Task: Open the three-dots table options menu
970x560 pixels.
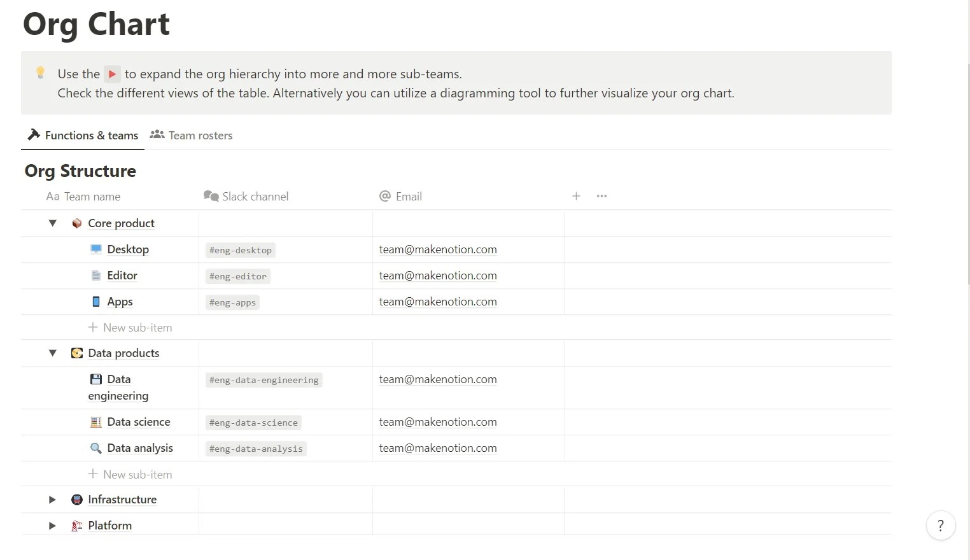Action: pos(601,196)
